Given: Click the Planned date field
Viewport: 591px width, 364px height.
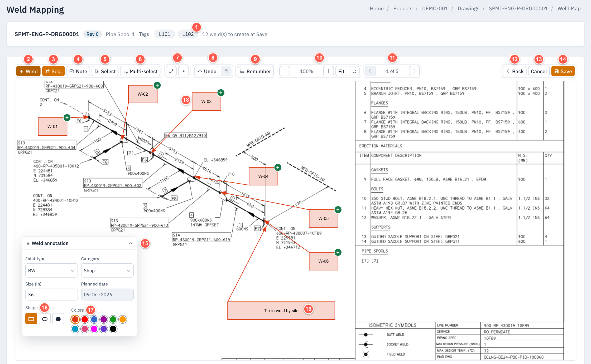Looking at the screenshot, I should pos(107,294).
